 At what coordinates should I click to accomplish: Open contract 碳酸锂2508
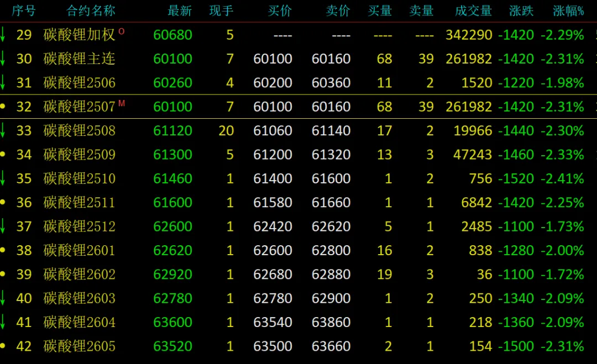79,130
